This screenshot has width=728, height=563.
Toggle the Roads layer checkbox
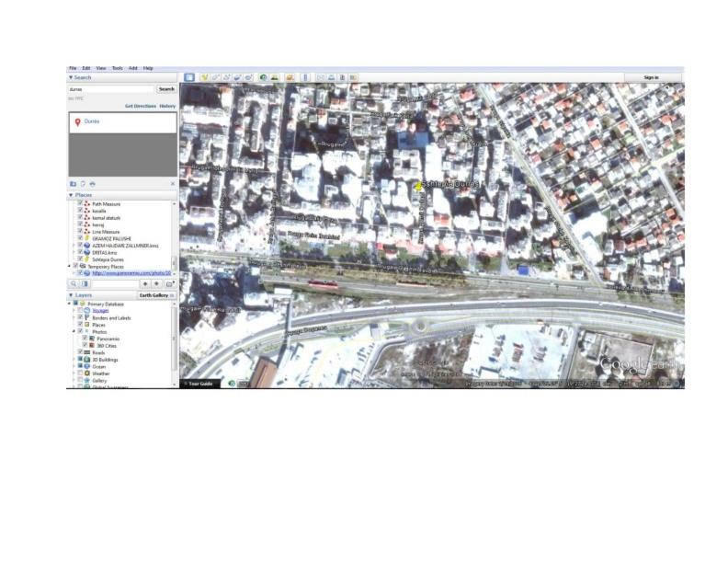80,352
